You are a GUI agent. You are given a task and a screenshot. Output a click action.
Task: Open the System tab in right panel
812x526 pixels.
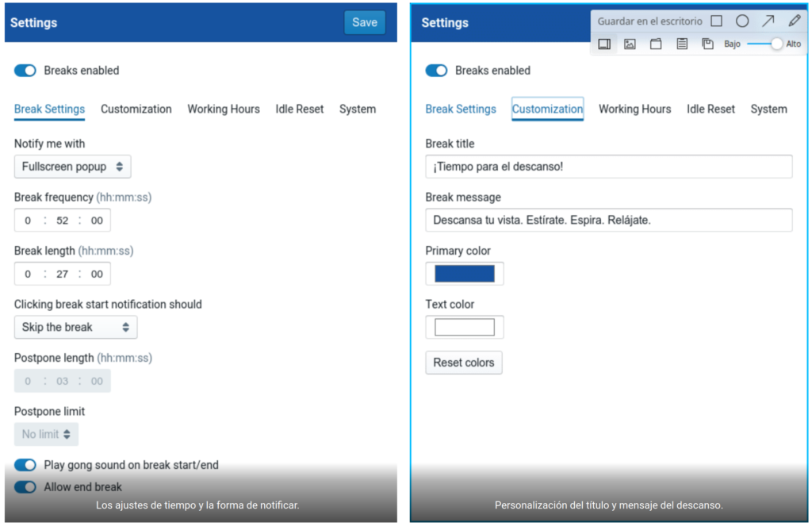tap(768, 109)
